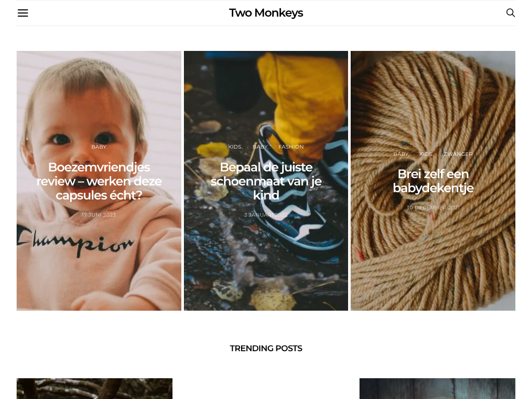
Task: Go to Two Monkeys homepage logo
Action: (x=266, y=13)
